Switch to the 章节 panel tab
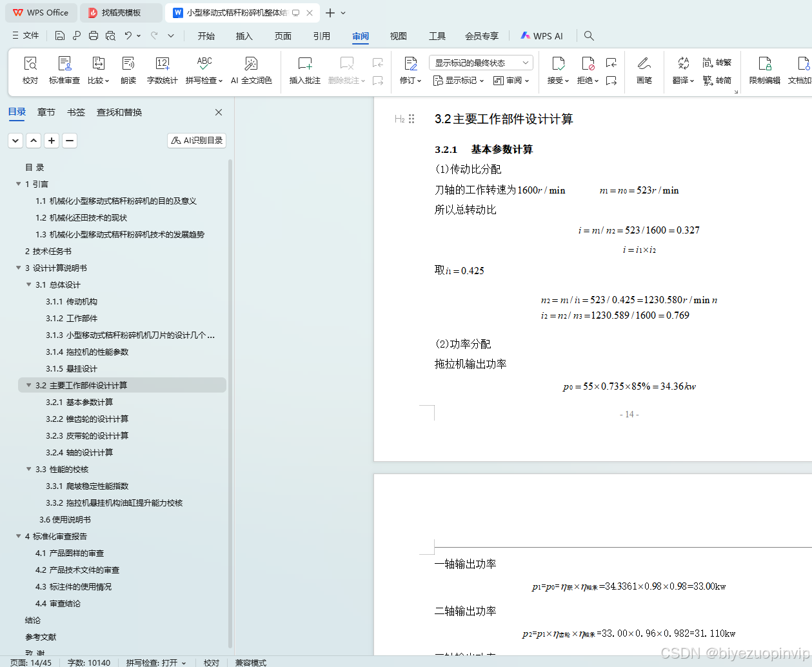The width and height of the screenshot is (812, 667). [x=46, y=112]
